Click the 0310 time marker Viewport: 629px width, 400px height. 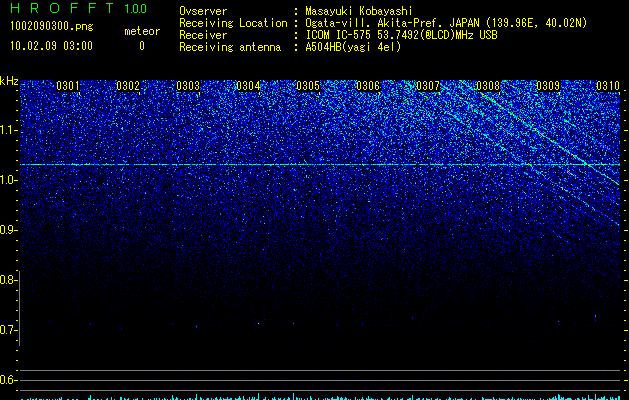click(608, 86)
